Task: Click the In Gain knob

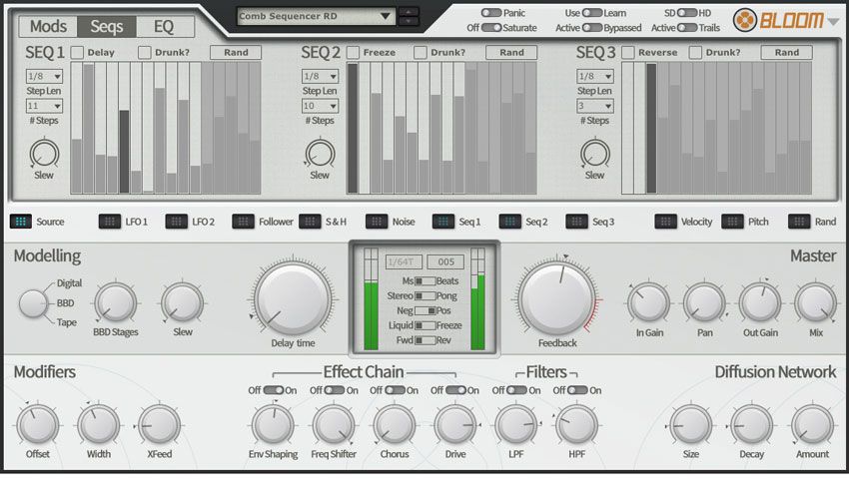Action: click(649, 303)
